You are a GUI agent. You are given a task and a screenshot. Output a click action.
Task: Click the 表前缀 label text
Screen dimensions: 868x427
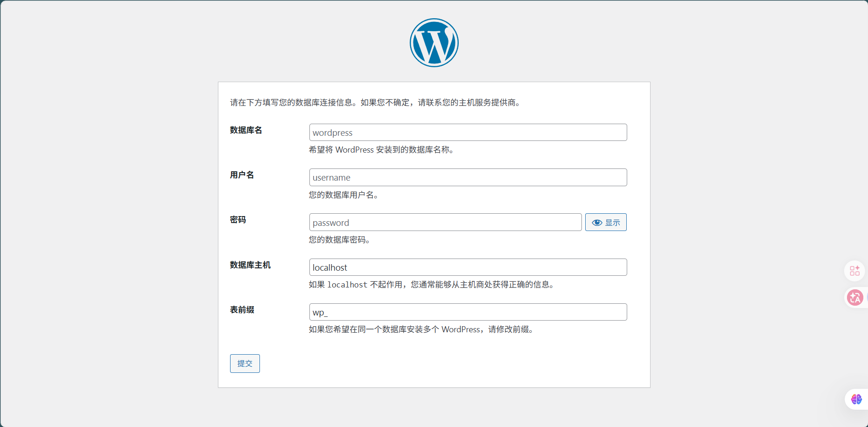coord(242,310)
